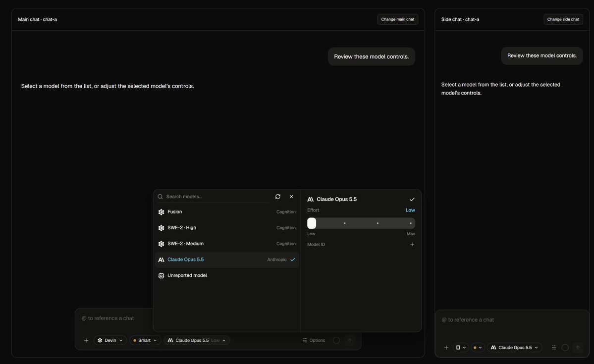Click the SWE-2 · High model icon

(x=161, y=228)
